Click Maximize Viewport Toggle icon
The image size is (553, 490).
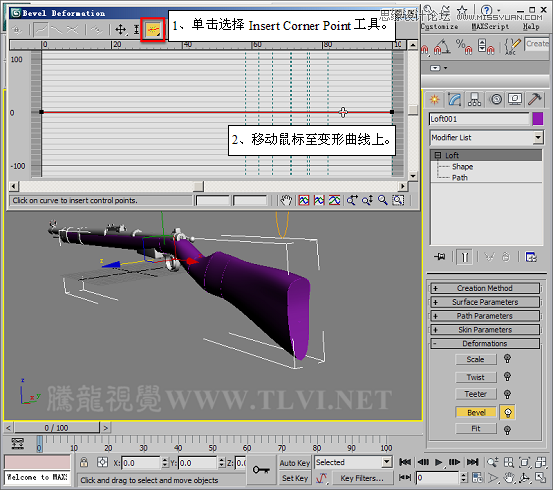[x=540, y=478]
